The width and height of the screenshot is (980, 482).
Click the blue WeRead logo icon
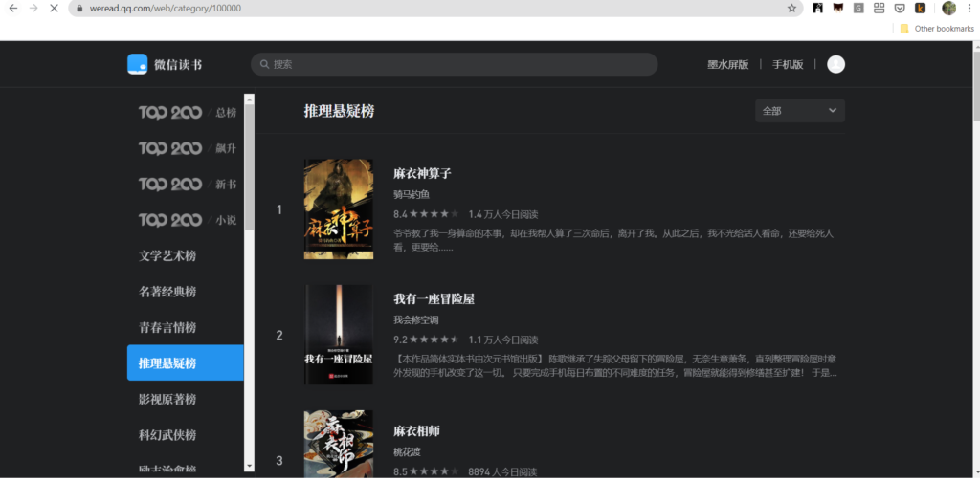click(138, 64)
